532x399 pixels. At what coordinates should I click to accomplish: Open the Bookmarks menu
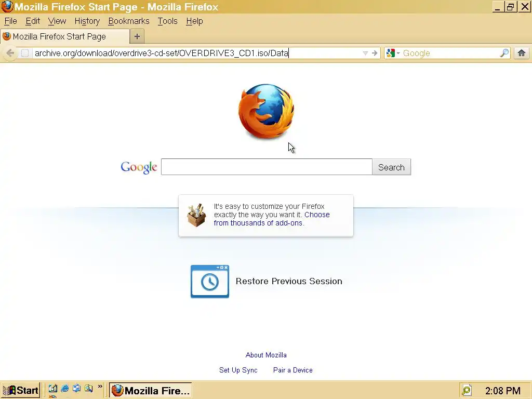[129, 21]
